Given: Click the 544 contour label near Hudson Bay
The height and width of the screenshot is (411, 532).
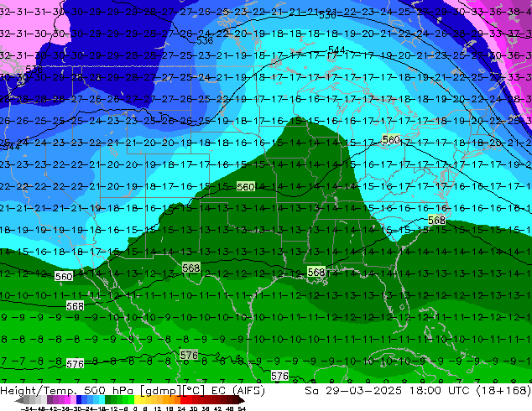Looking at the screenshot, I should pos(336,50).
